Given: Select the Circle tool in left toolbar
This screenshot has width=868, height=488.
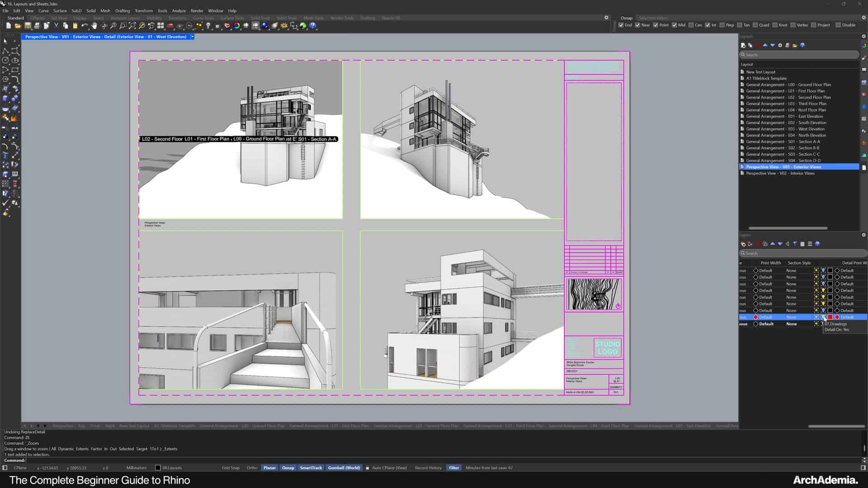Looking at the screenshot, I should [5, 60].
